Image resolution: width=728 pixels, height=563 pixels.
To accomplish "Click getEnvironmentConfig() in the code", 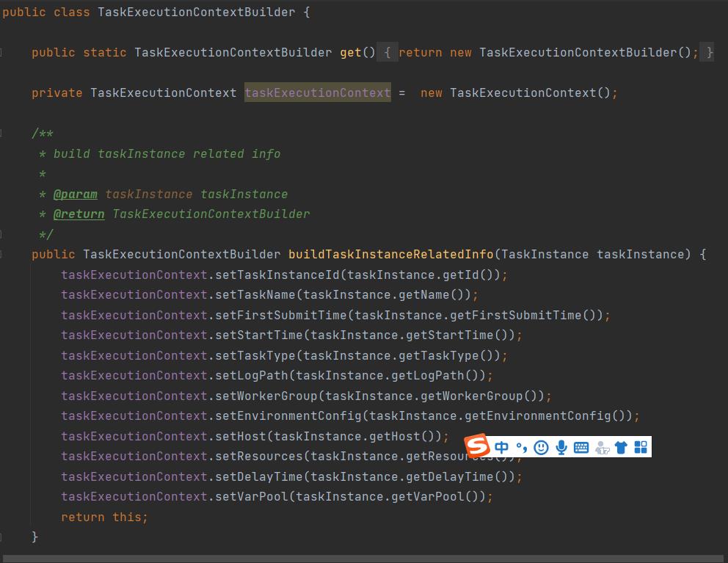I will pyautogui.click(x=545, y=416).
